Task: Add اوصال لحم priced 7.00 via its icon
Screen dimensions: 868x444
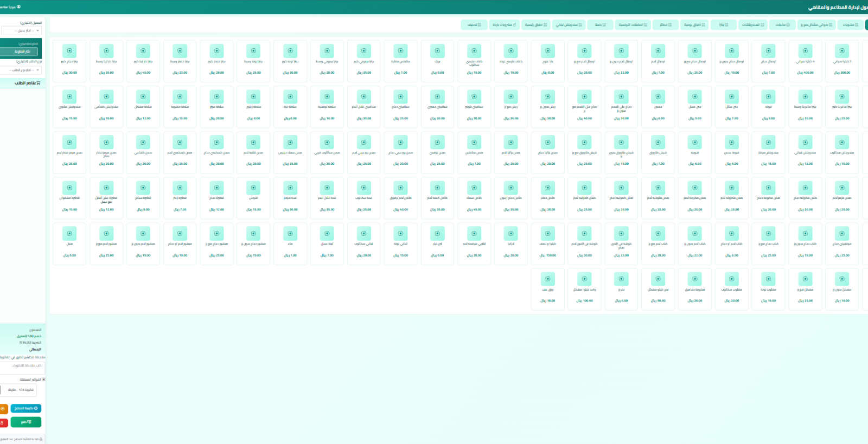Action: 658,51
